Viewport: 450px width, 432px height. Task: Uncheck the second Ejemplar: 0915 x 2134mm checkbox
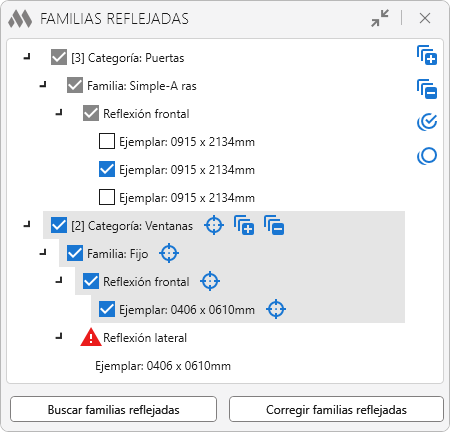point(107,169)
